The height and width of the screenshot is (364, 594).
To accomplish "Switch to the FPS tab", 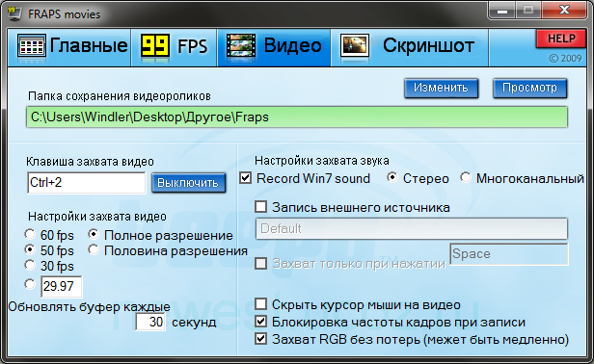I will (x=174, y=47).
